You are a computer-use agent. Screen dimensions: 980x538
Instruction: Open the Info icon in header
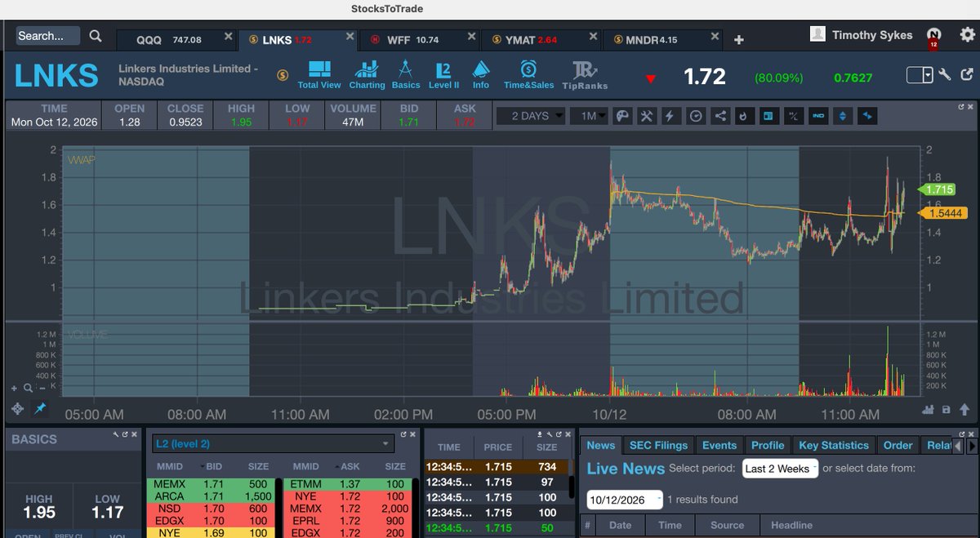(x=481, y=74)
